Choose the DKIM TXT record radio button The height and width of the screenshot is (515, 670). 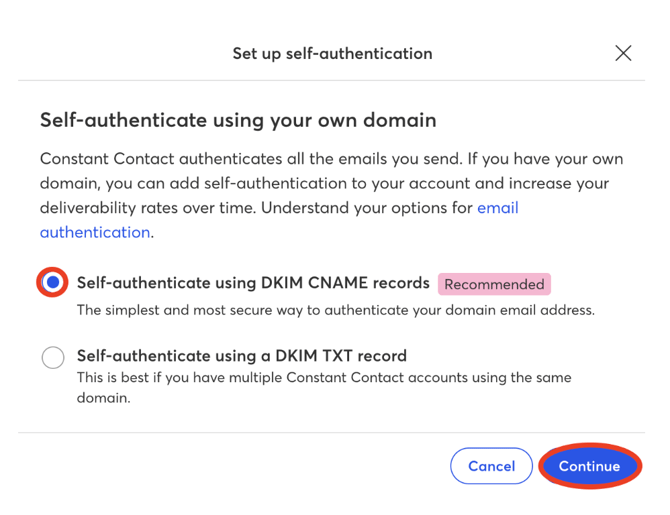53,357
